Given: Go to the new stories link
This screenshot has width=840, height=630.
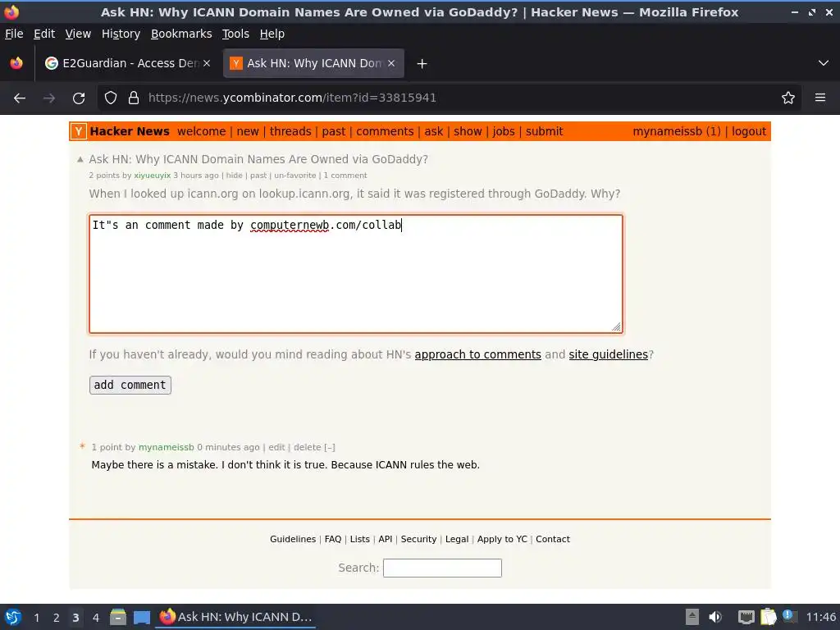Looking at the screenshot, I should click(x=248, y=131).
